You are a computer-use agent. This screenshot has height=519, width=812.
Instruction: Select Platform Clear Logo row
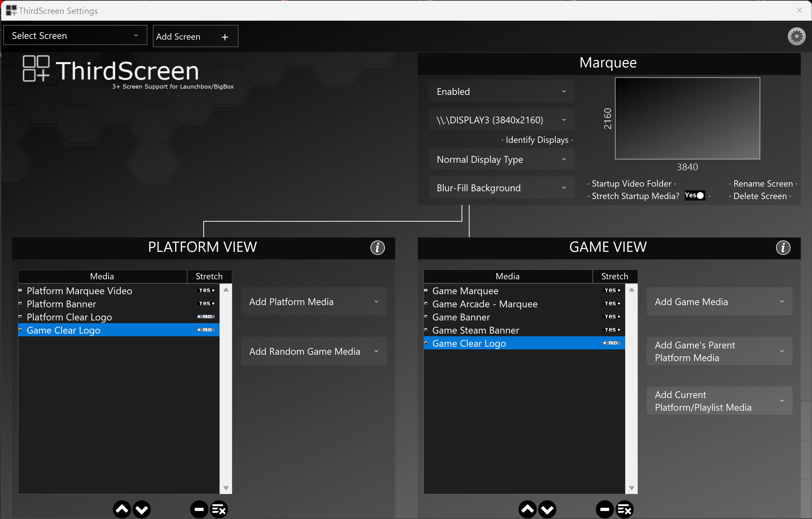click(x=119, y=317)
